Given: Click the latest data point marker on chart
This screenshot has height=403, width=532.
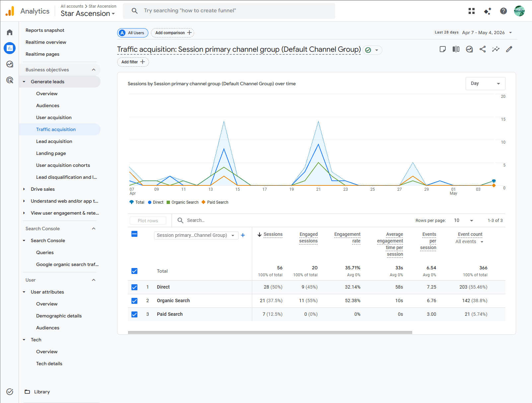Looking at the screenshot, I should pos(494,181).
